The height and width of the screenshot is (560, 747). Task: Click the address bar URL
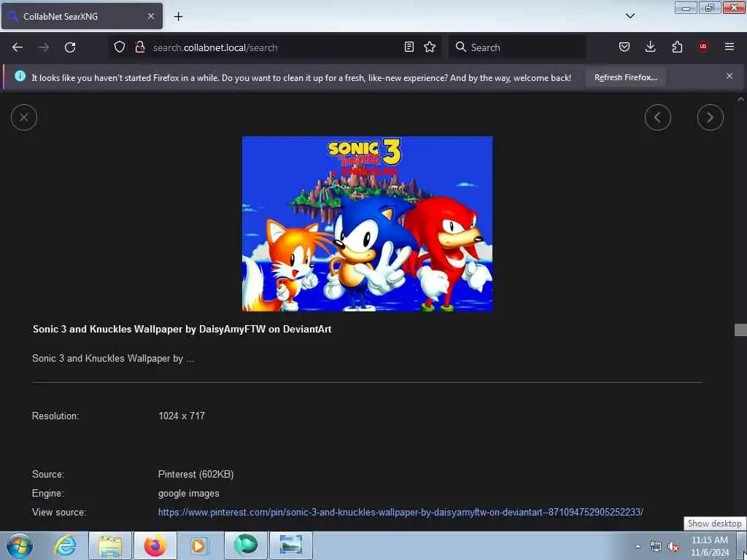215,47
